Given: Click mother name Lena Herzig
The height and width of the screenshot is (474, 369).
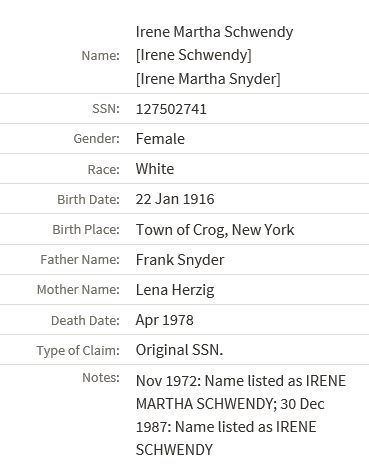Looking at the screenshot, I should coord(175,290).
